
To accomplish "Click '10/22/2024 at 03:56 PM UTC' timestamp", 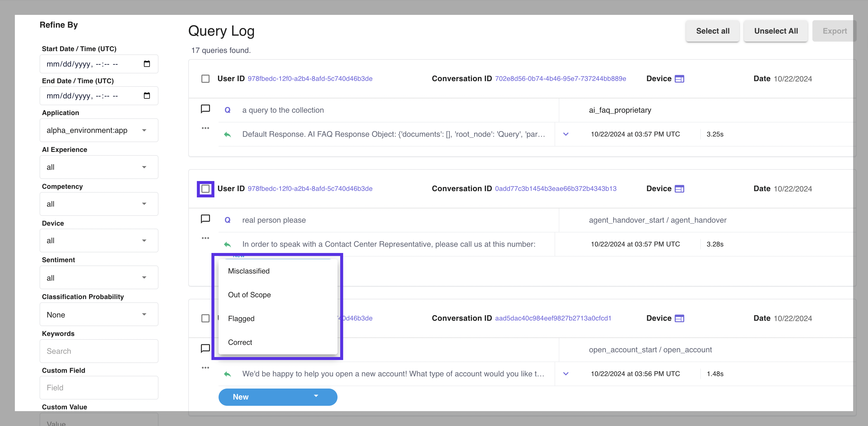I will coord(635,374).
